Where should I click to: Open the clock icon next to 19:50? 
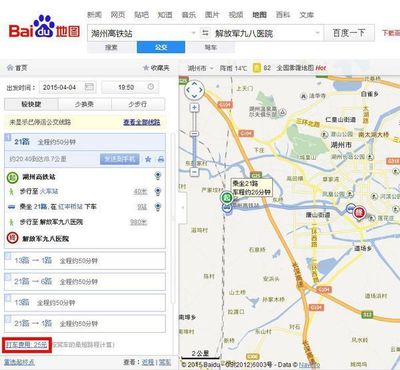pos(151,87)
